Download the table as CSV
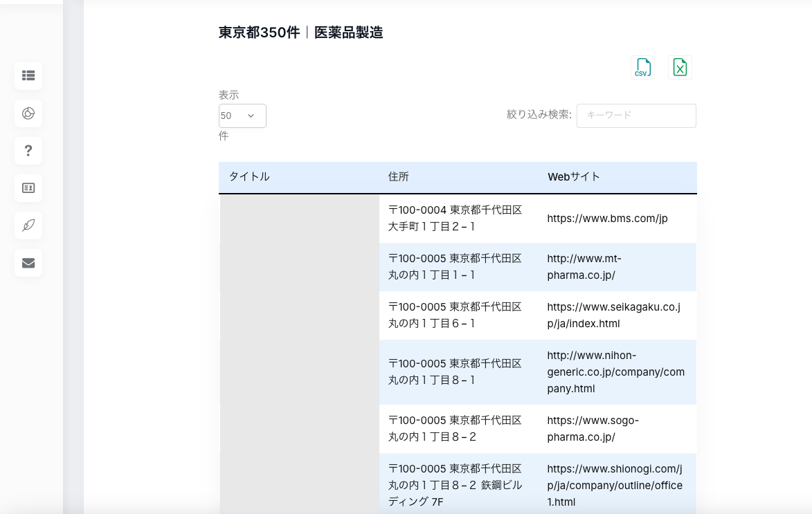This screenshot has height=514, width=812. point(642,67)
